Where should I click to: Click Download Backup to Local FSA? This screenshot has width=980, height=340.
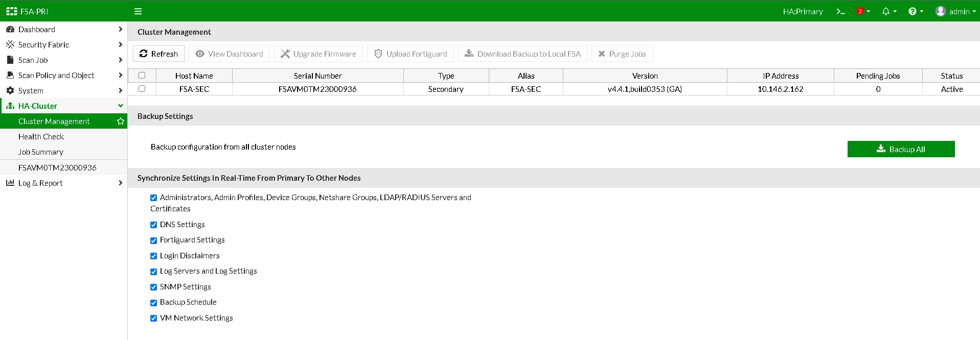coord(522,54)
